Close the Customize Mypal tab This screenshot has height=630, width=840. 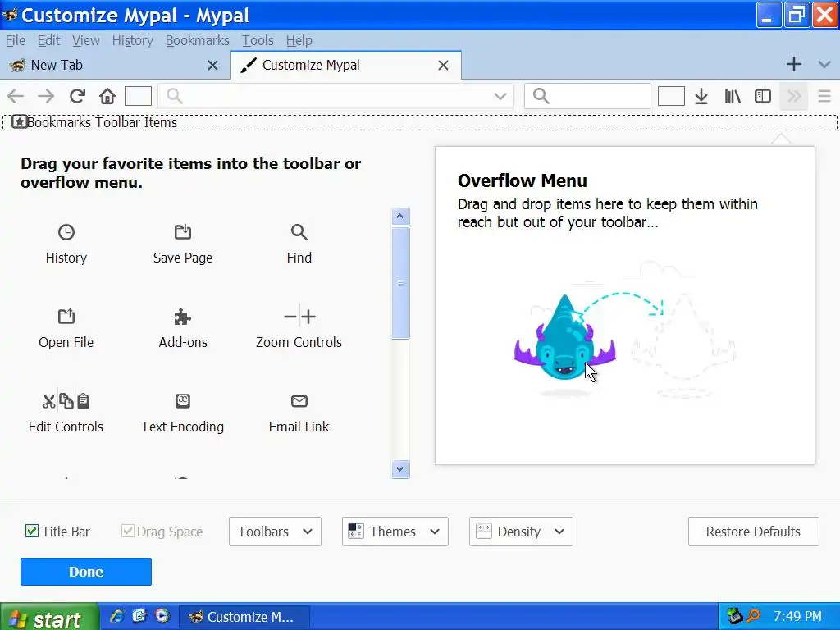click(x=443, y=66)
